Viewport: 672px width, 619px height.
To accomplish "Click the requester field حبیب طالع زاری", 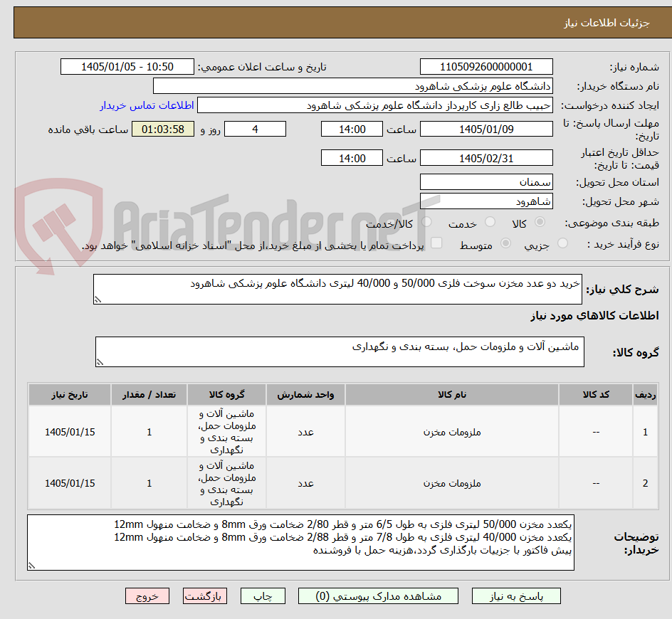I will click(x=375, y=105).
